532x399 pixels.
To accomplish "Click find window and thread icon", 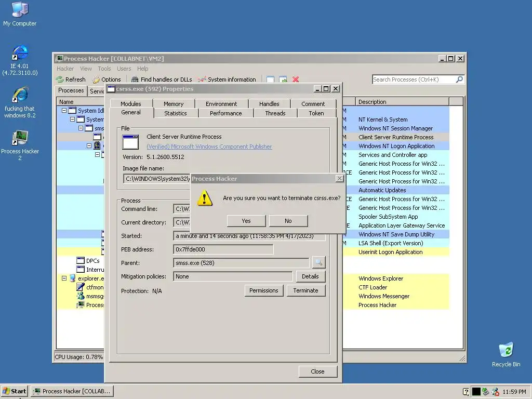I will pyautogui.click(x=283, y=79).
